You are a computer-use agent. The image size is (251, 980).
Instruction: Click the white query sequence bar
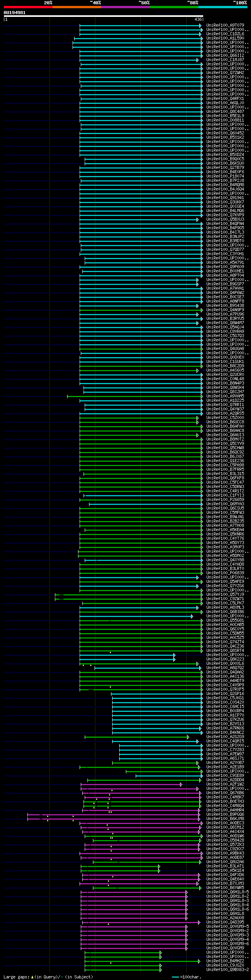103,16
